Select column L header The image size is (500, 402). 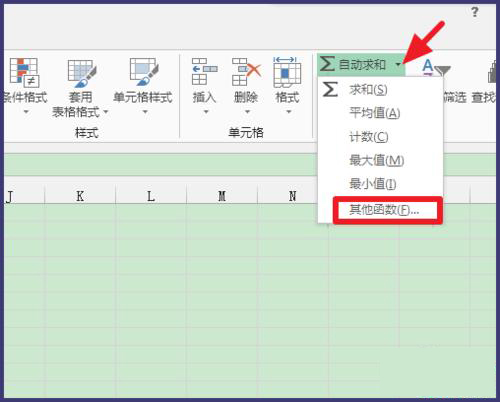[151, 196]
